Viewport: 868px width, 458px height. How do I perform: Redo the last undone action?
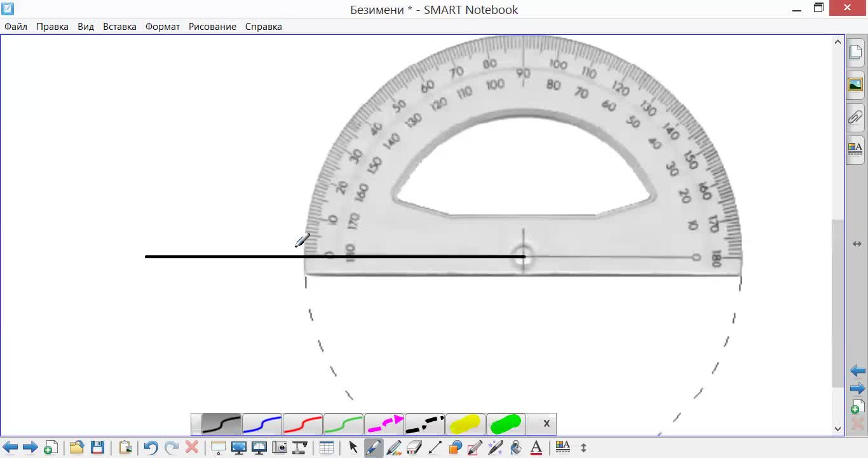click(x=171, y=447)
